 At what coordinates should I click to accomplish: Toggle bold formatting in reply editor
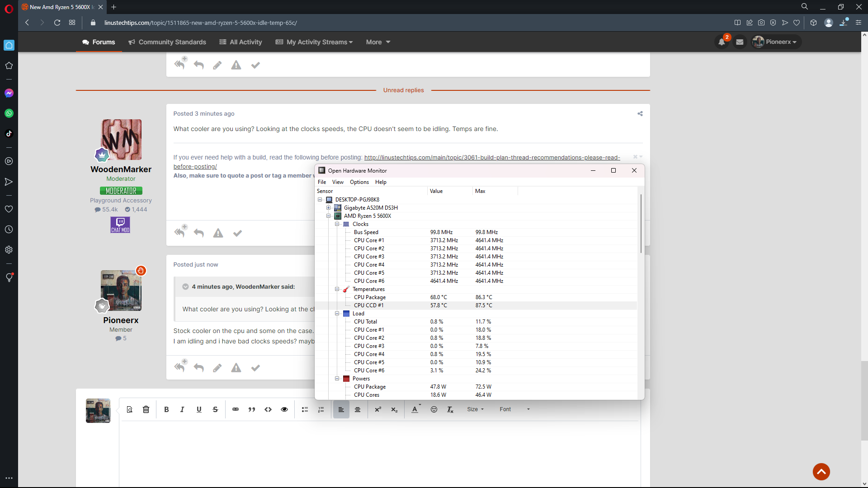[166, 409]
